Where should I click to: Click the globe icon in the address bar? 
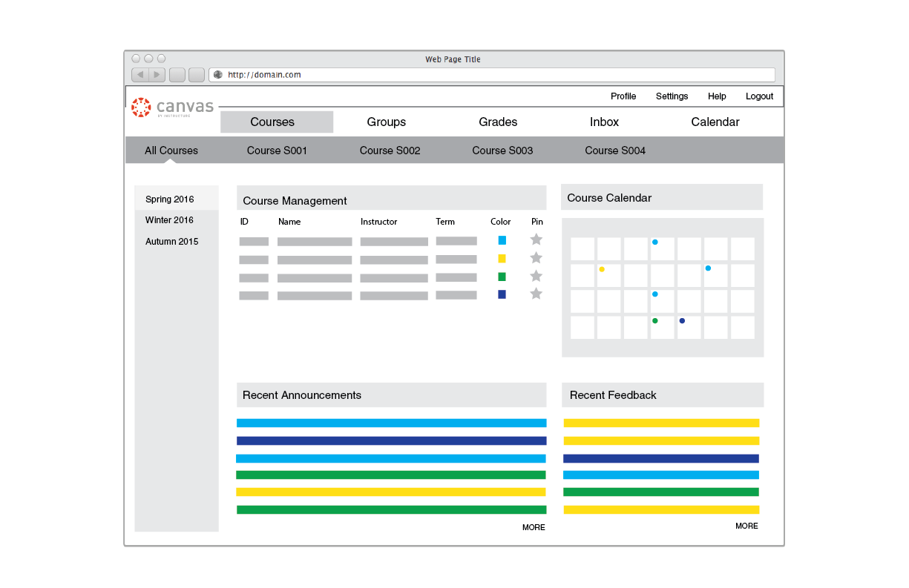[x=218, y=75]
